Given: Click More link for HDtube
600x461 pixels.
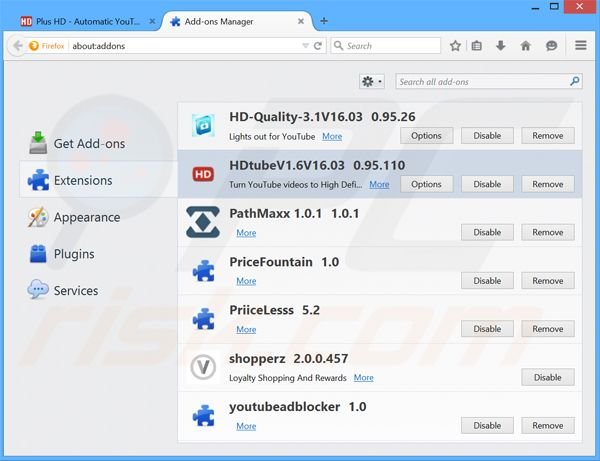Looking at the screenshot, I should [379, 185].
